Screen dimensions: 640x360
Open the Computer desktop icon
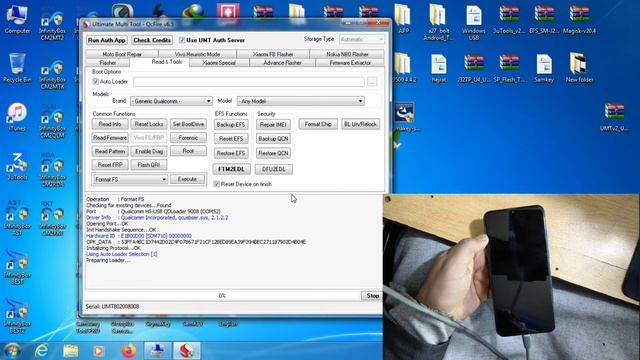coord(17,20)
